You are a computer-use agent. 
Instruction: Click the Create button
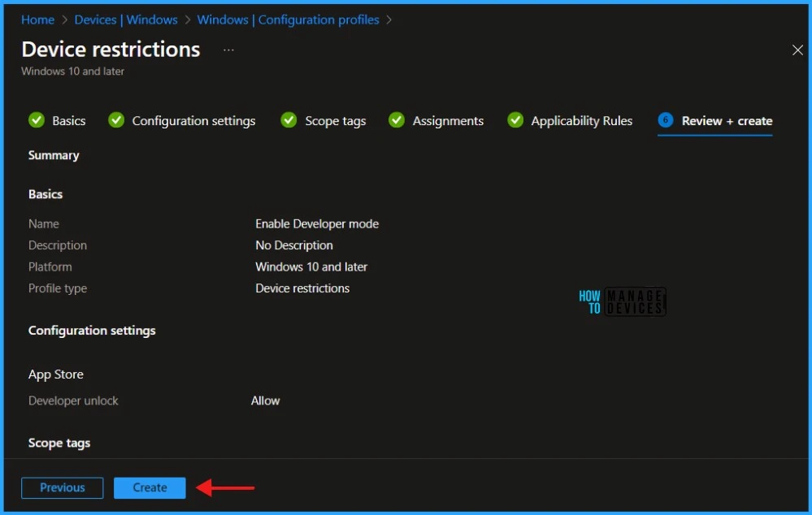150,487
